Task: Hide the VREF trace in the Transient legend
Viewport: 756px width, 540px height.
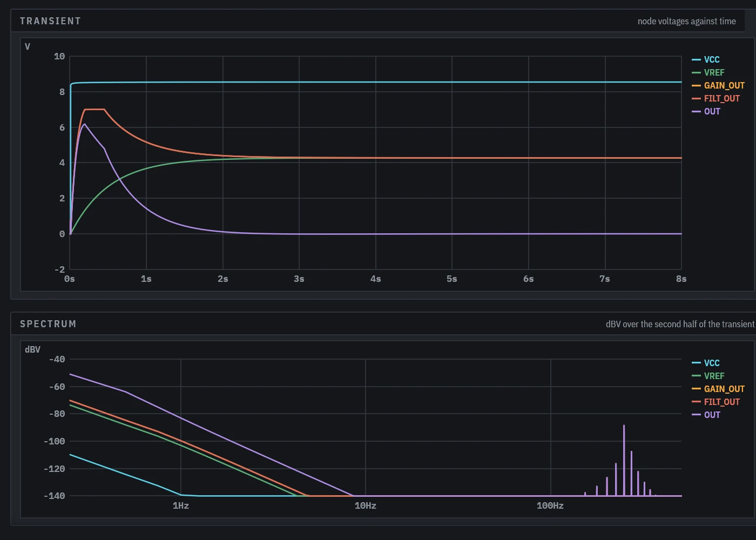Action: [708, 72]
